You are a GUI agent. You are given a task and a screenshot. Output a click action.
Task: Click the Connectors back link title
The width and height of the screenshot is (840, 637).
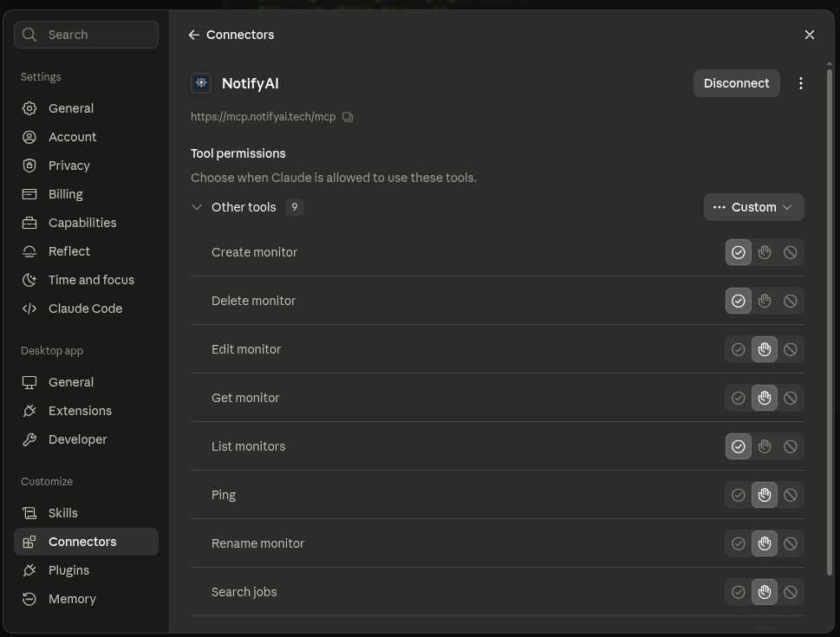click(240, 35)
